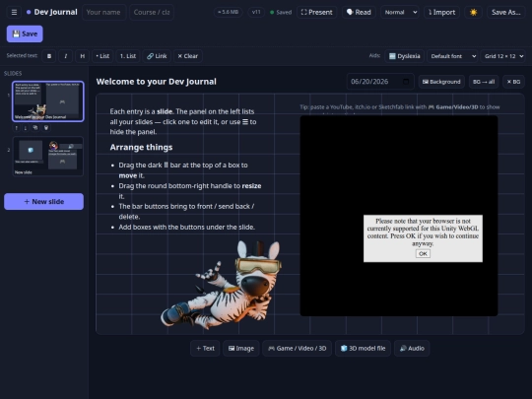Enter Present fullscreen mode

point(317,12)
